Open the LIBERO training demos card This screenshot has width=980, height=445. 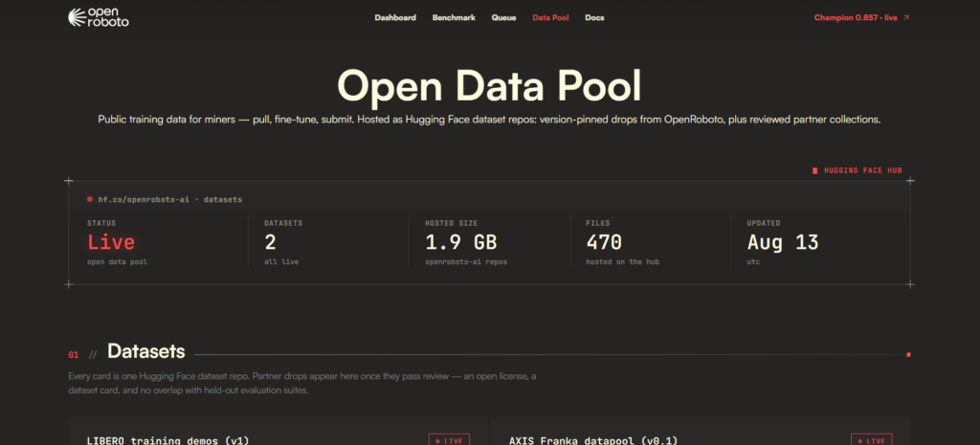point(278,432)
